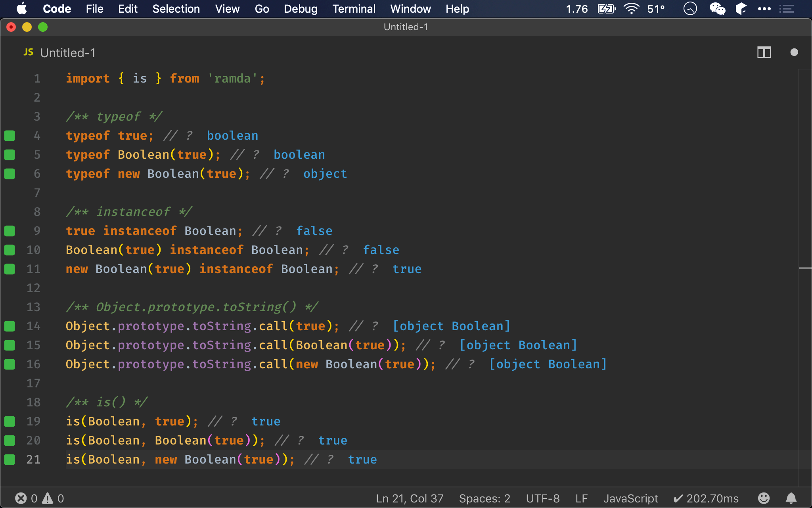Click the Wi-Fi icon in menu bar

(631, 9)
